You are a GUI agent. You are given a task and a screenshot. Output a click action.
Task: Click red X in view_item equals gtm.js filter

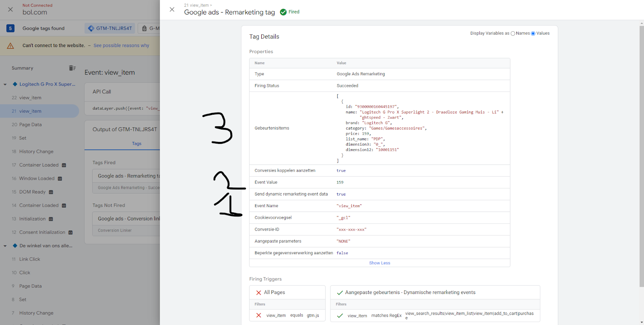pyautogui.click(x=259, y=315)
